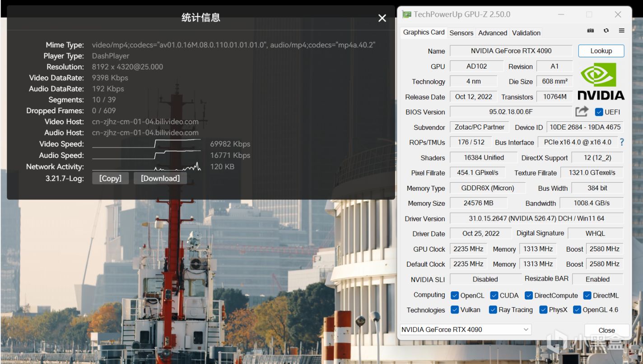Image resolution: width=643 pixels, height=364 pixels.
Task: Toggle the Ray Tracing checkbox
Action: (493, 310)
